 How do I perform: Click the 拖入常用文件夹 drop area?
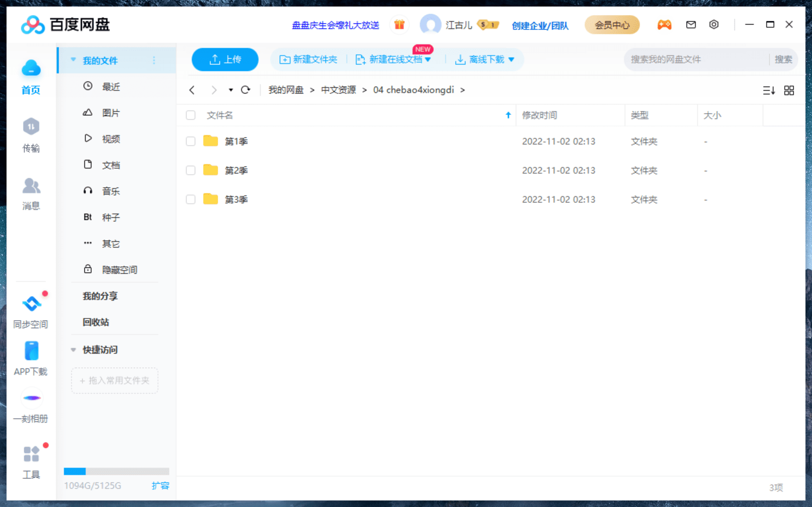tap(115, 381)
